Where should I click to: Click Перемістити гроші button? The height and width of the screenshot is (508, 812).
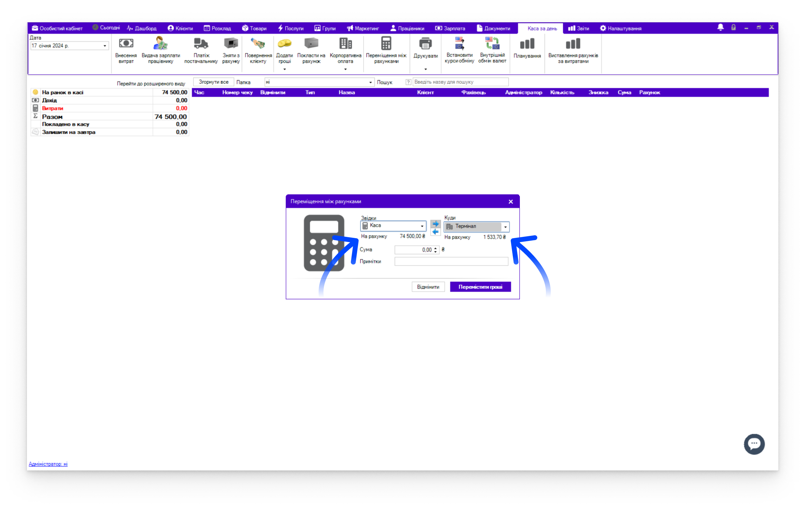(480, 287)
